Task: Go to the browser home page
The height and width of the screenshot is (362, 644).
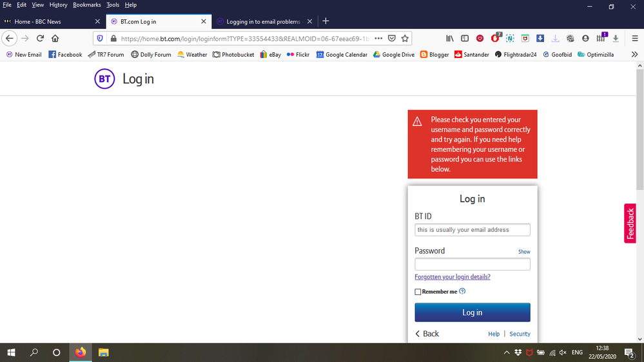Action: pyautogui.click(x=55, y=39)
